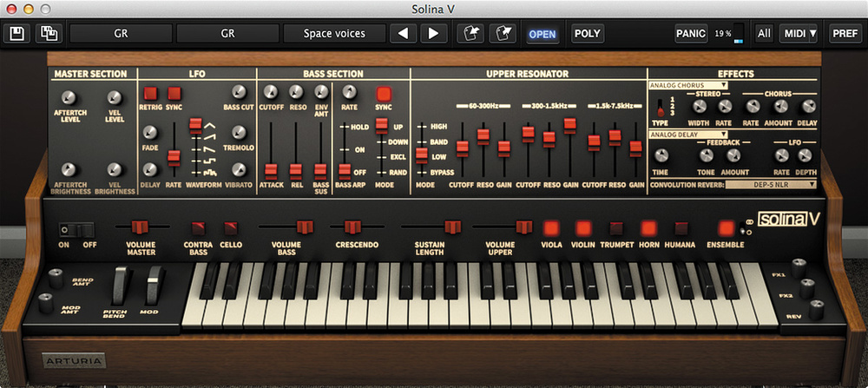Click the POLY mode button
868x388 pixels.
pyautogui.click(x=588, y=34)
